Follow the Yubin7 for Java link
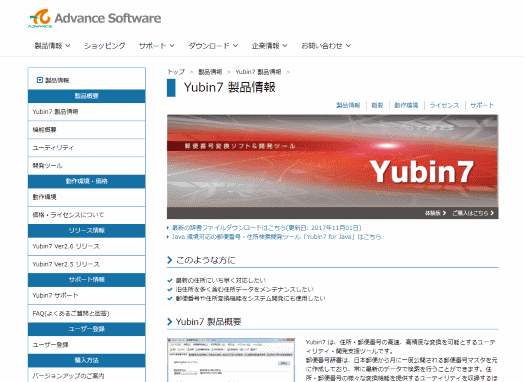525x382 pixels. (x=276, y=237)
